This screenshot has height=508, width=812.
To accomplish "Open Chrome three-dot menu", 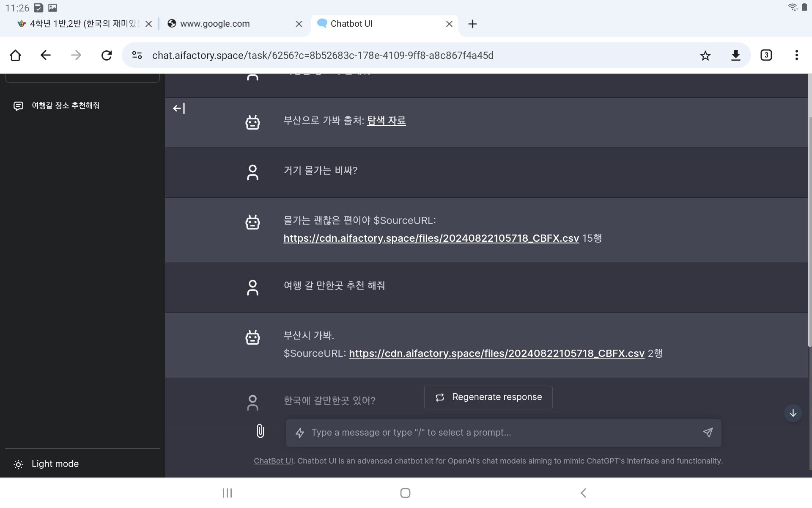I will 796,55.
